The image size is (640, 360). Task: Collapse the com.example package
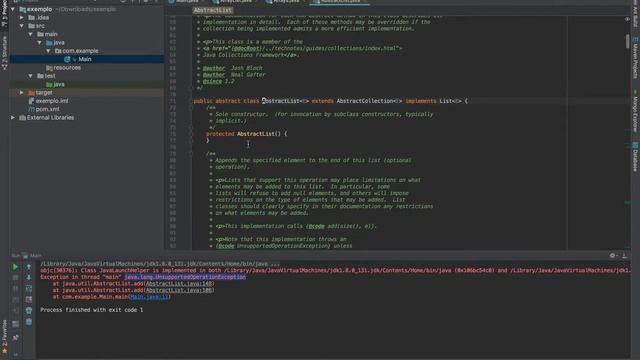pos(49,51)
